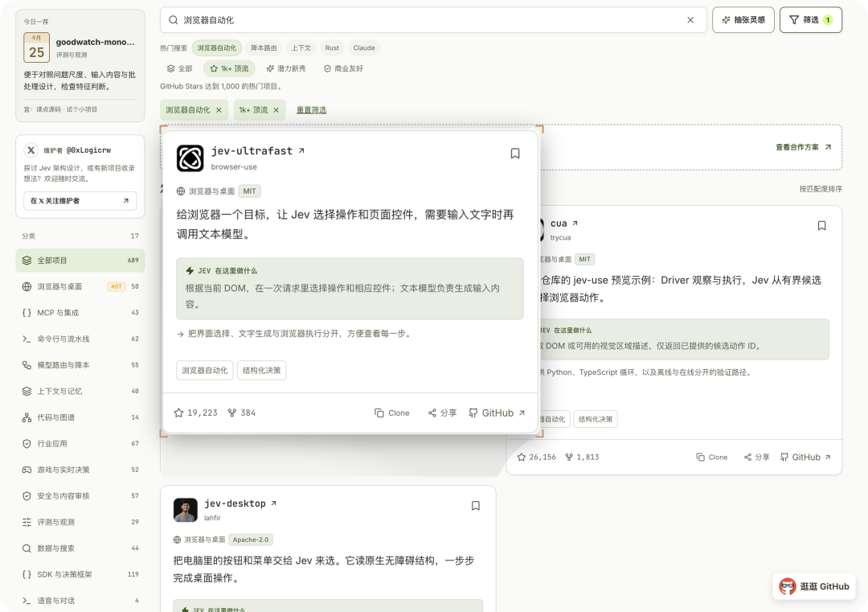Image resolution: width=868 pixels, height=612 pixels.
Task: Open the 按匹配度排序 sort selector
Action: point(821,189)
